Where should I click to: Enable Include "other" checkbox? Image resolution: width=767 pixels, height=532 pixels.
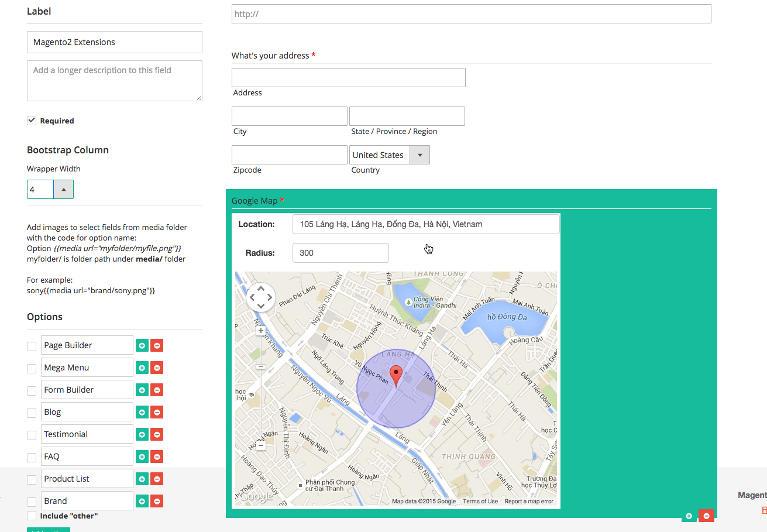tap(32, 516)
